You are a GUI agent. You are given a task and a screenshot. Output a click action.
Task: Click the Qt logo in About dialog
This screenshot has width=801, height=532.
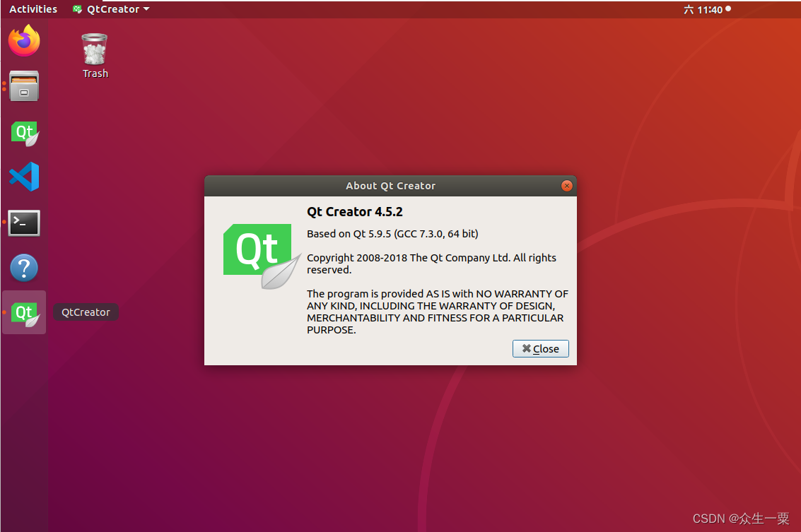point(262,256)
